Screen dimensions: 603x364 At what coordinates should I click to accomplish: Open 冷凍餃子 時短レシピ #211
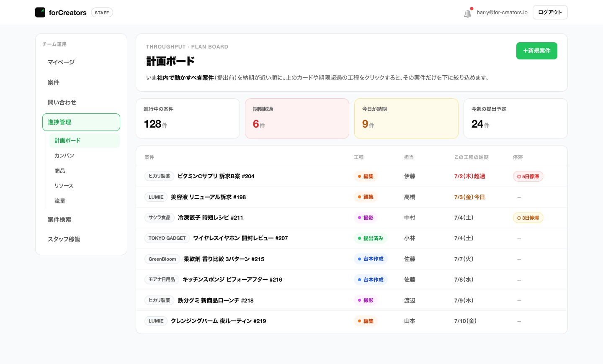click(211, 218)
